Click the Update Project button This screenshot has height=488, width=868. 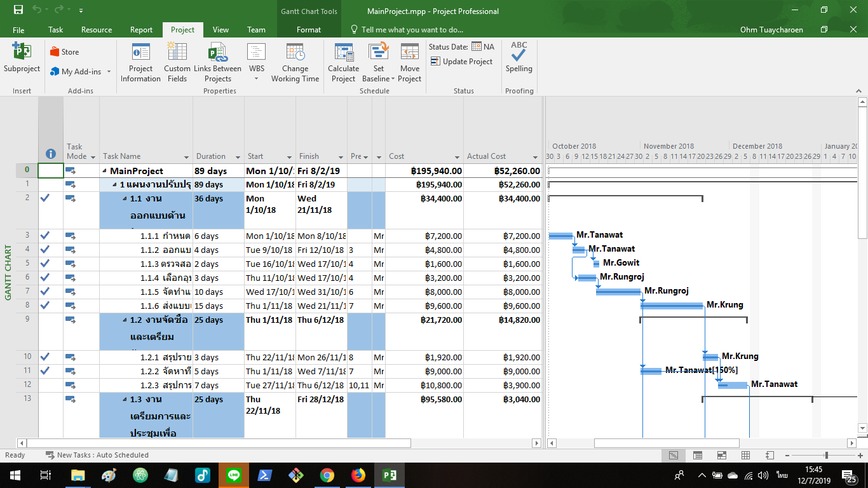(461, 62)
